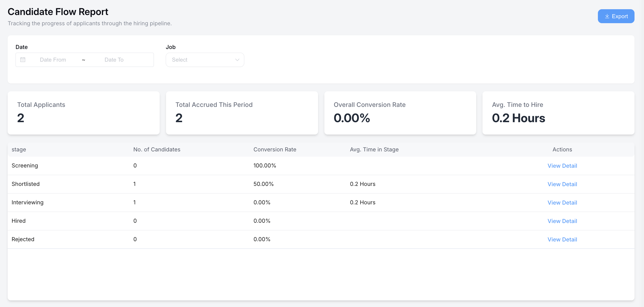
Task: Click the Conversion Rate column header
Action: click(x=275, y=150)
